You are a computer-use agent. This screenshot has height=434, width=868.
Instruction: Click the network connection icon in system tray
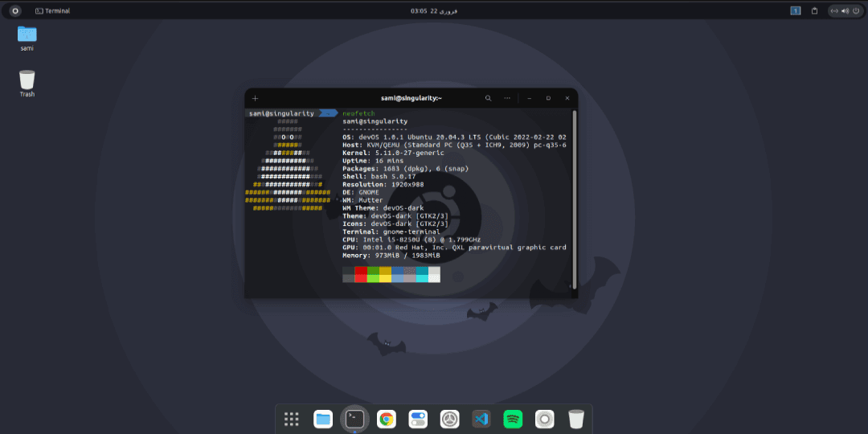point(834,10)
